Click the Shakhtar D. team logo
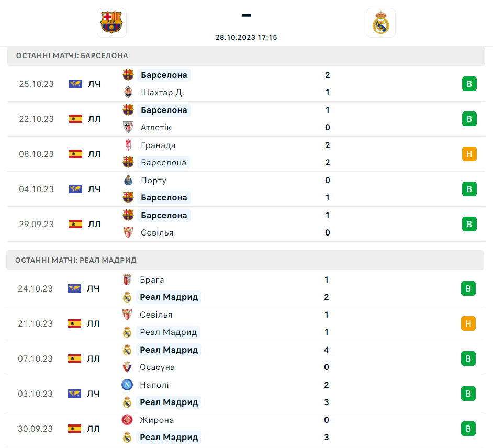This screenshot has width=493, height=448. pyautogui.click(x=128, y=93)
